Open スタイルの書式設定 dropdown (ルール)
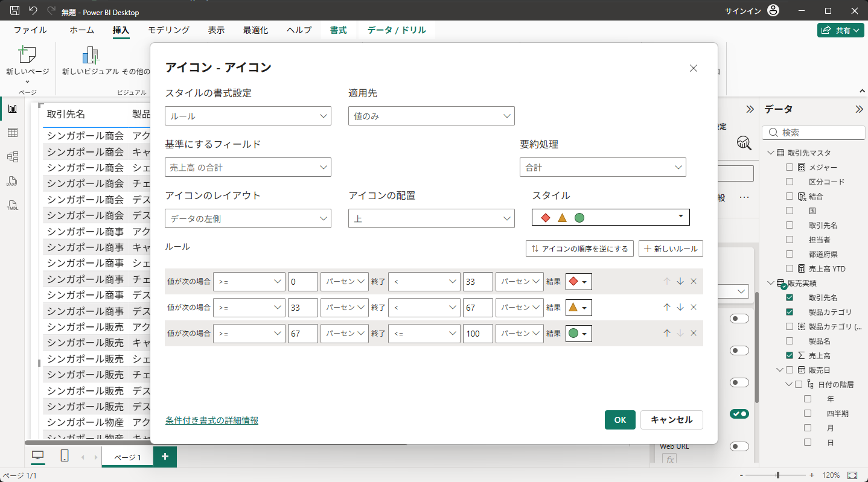 [248, 116]
